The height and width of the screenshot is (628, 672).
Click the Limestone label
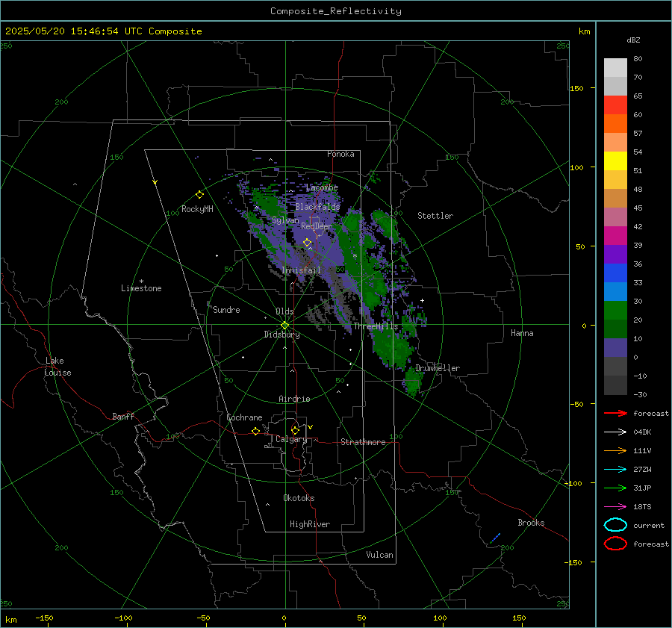(x=141, y=288)
